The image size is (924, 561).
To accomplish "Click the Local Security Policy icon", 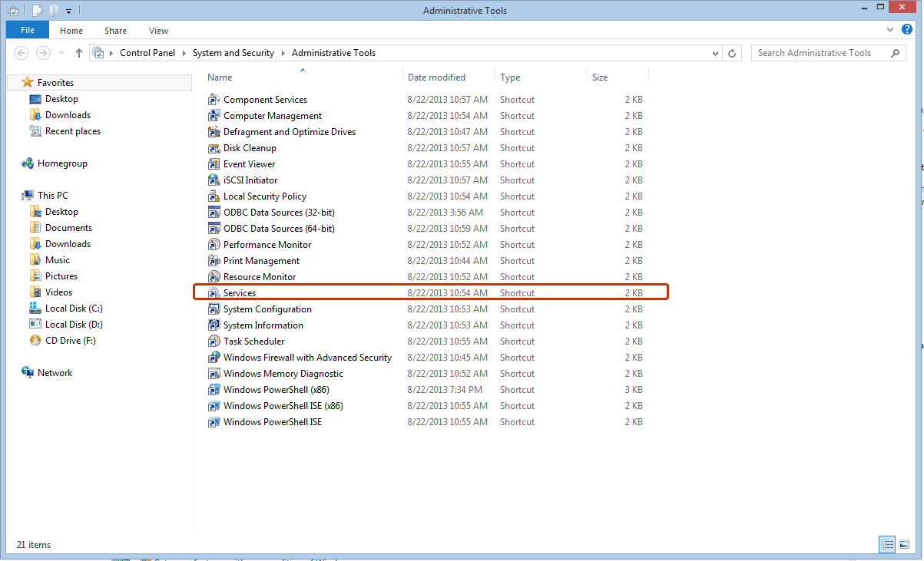I will [x=214, y=196].
